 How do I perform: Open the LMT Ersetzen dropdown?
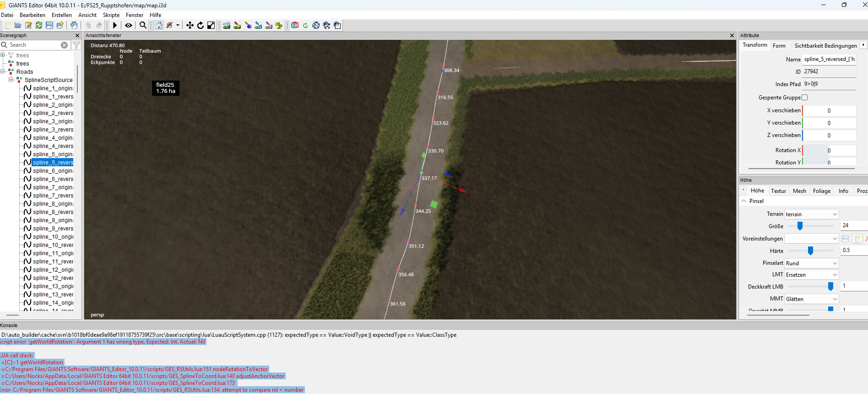pyautogui.click(x=812, y=275)
